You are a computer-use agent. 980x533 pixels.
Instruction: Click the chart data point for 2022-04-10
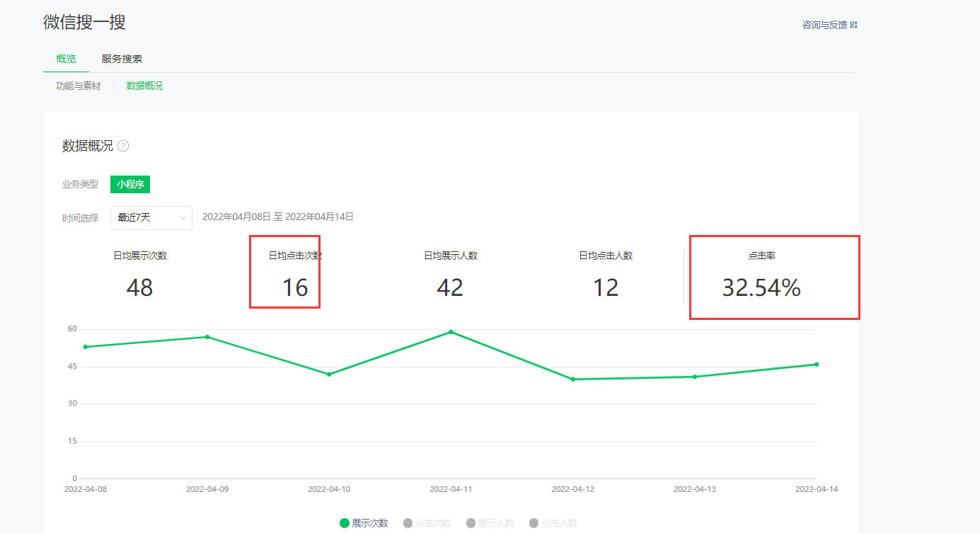tap(329, 374)
